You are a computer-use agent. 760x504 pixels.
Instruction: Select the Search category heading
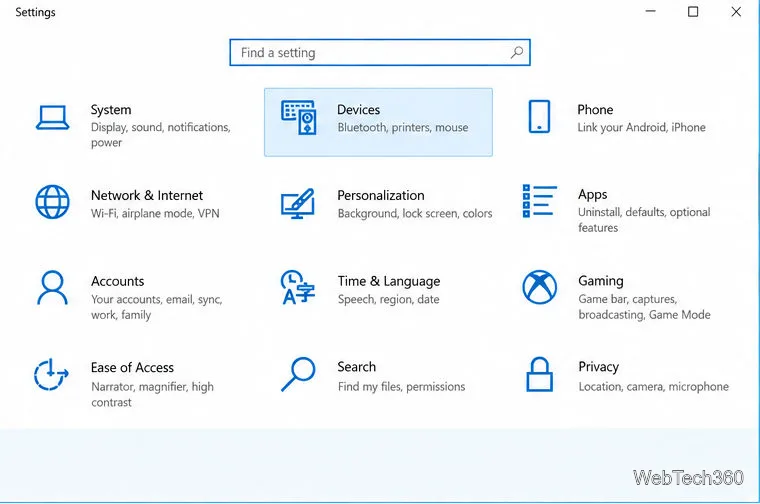[x=357, y=367]
